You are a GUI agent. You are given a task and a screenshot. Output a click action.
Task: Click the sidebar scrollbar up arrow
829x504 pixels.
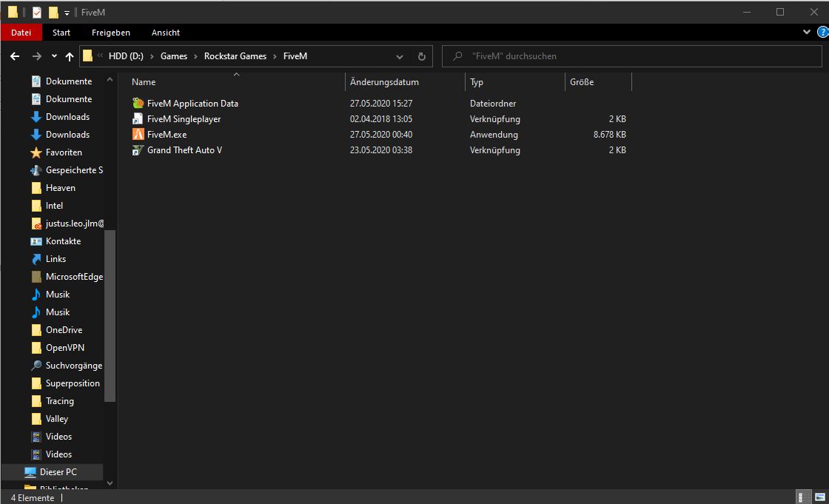[x=110, y=80]
